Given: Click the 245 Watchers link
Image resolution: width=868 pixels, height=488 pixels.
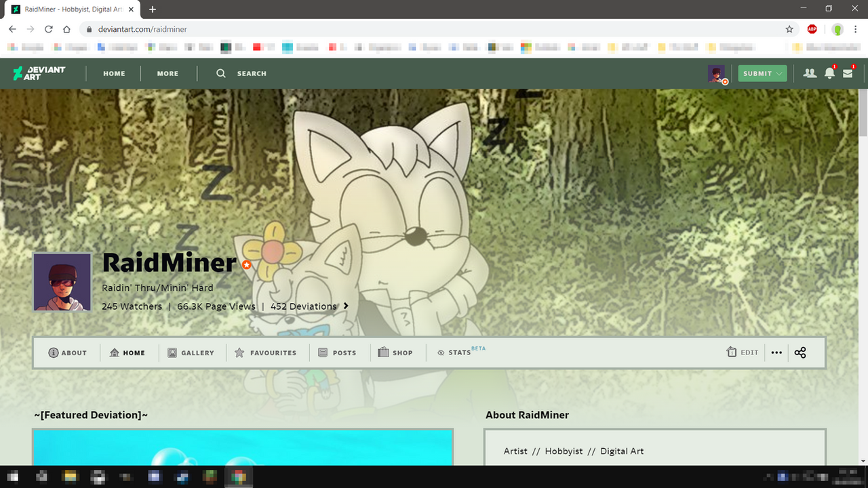Looking at the screenshot, I should (132, 306).
